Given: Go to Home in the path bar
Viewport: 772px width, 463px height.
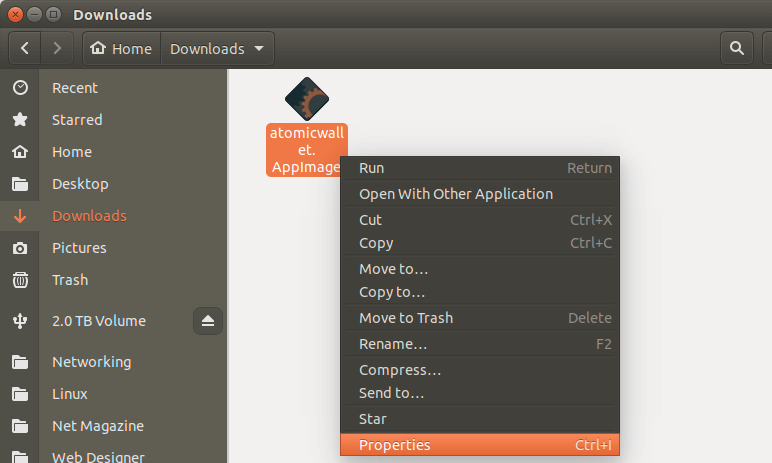Looking at the screenshot, I should pyautogui.click(x=121, y=48).
